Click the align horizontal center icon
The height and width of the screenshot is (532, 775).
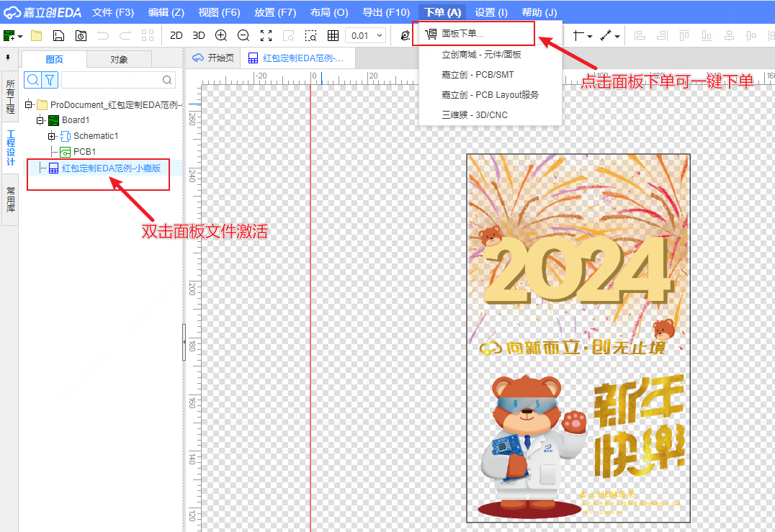(x=729, y=35)
